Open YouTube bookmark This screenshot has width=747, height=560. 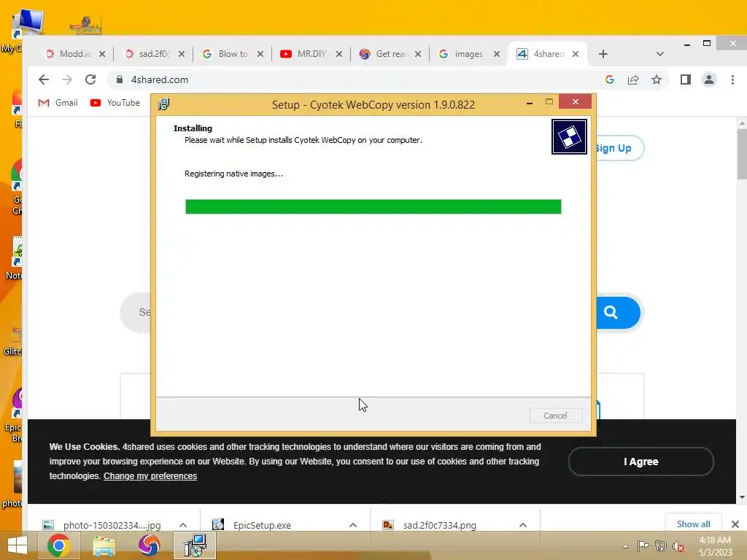(115, 102)
